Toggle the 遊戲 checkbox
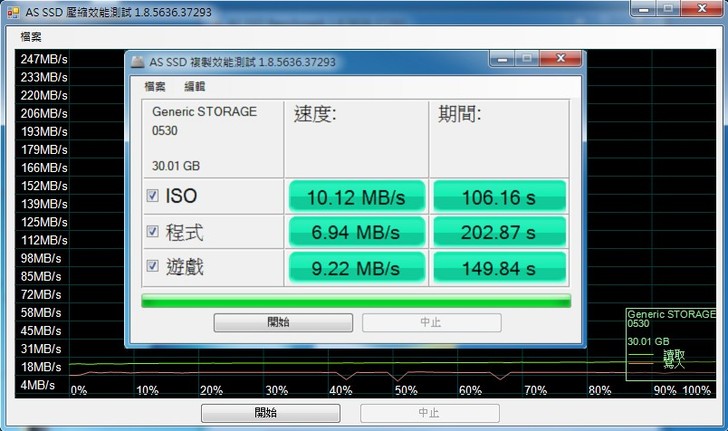This screenshot has width=728, height=431. tap(152, 266)
